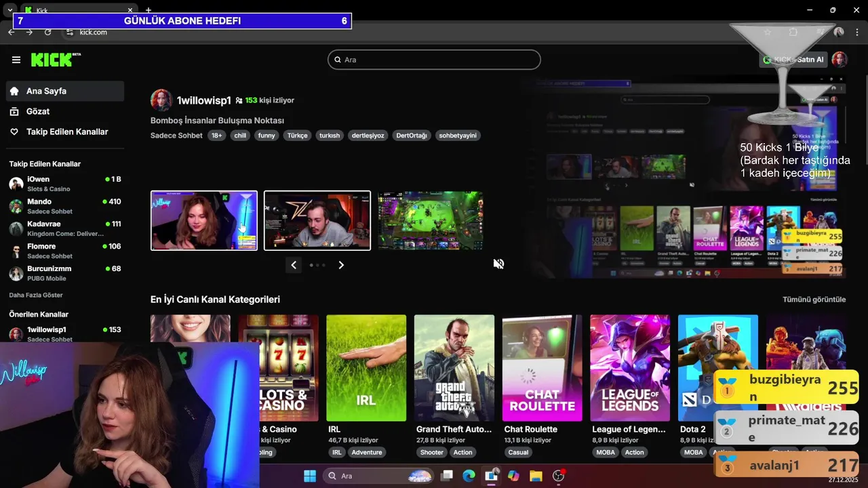Select the funny tag
Viewport: 868px width, 488px height.
[267, 136]
